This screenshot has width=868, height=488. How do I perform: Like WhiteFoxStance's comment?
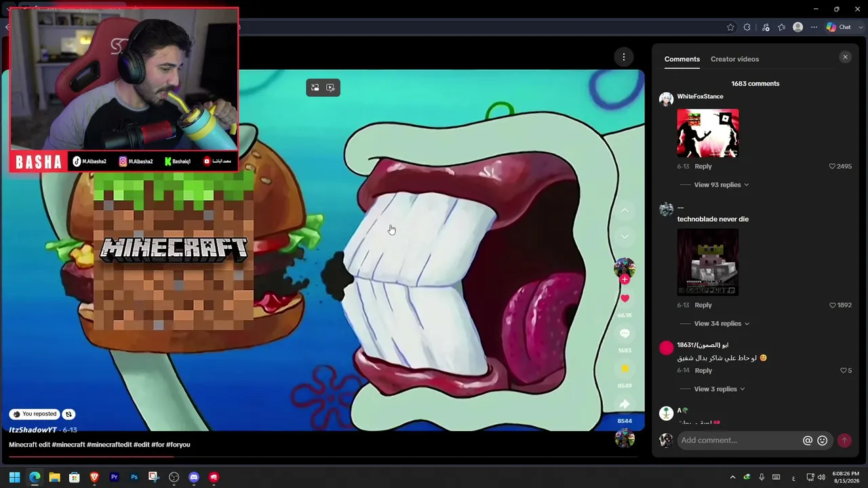(832, 166)
